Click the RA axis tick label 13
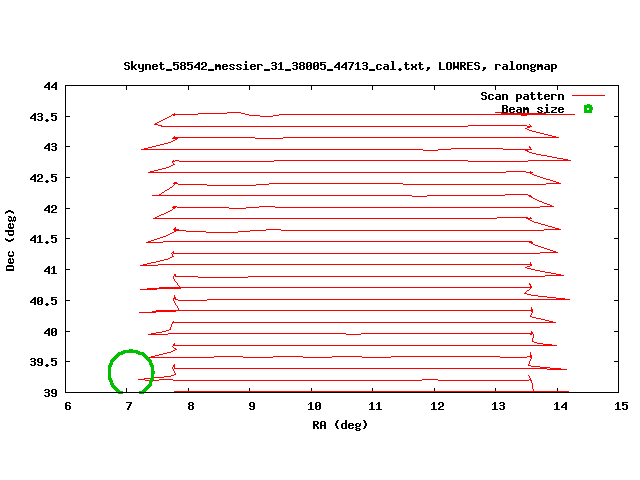Screen dimensions: 640x480 click(498, 406)
